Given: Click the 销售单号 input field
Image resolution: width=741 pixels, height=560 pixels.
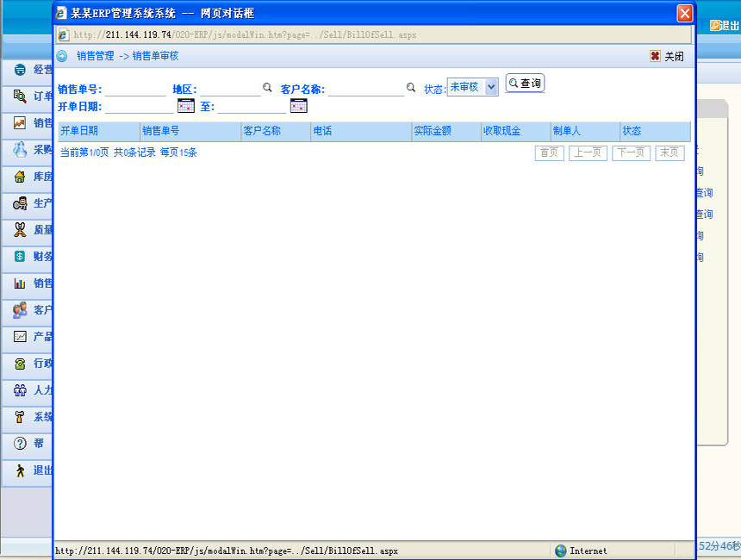Looking at the screenshot, I should click(x=134, y=90).
